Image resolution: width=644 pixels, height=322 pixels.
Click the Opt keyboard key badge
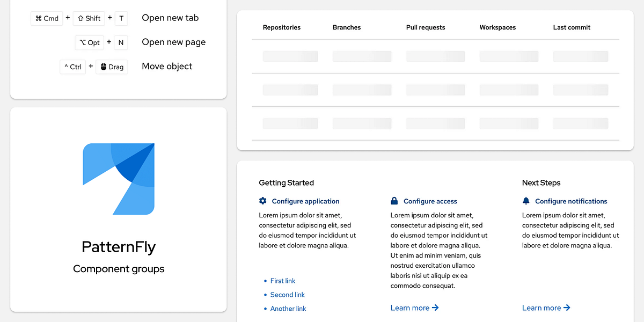(89, 42)
